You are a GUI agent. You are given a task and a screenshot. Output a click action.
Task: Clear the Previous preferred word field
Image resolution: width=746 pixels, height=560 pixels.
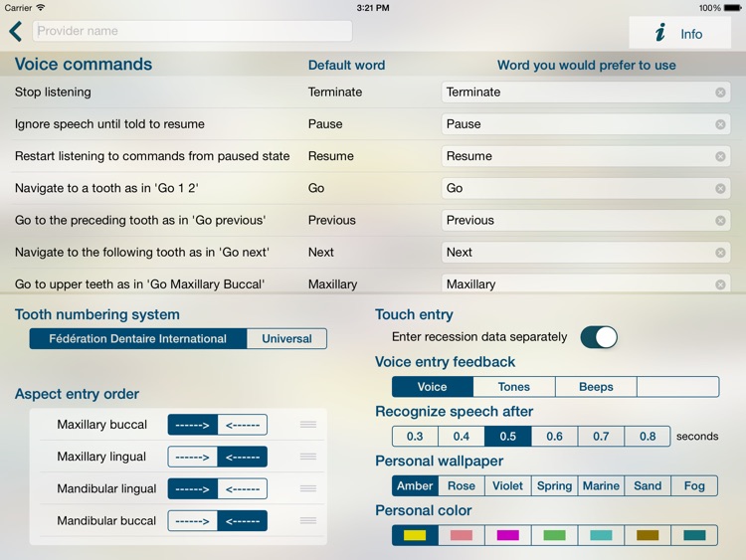pos(720,221)
